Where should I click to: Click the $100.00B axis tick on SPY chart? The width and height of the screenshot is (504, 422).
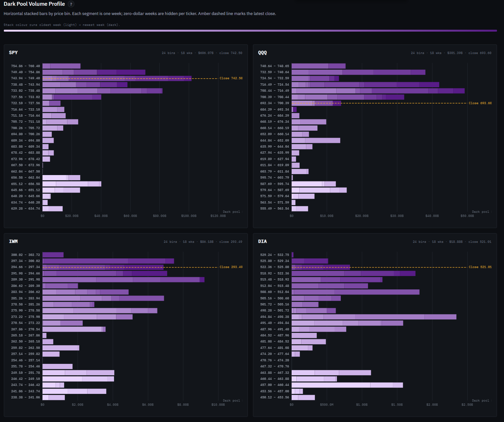[189, 216]
